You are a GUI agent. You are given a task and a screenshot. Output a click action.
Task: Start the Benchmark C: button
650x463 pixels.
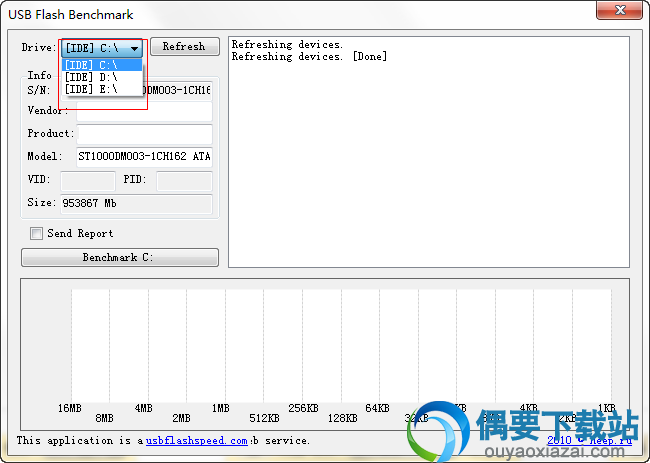(120, 257)
